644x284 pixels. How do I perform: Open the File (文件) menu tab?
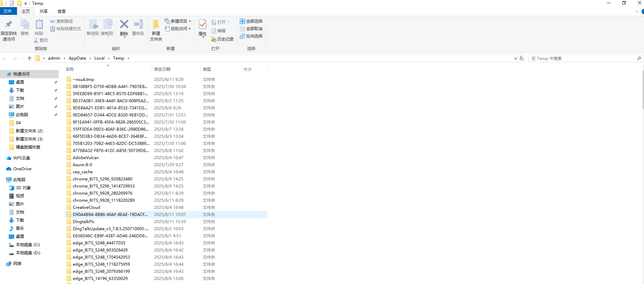click(8, 11)
